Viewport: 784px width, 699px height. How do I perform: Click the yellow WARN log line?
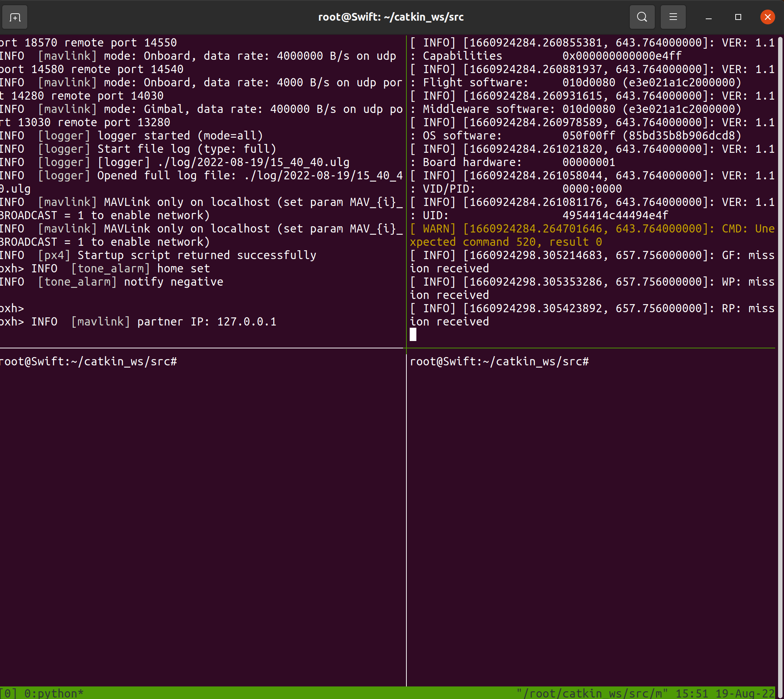pos(592,229)
